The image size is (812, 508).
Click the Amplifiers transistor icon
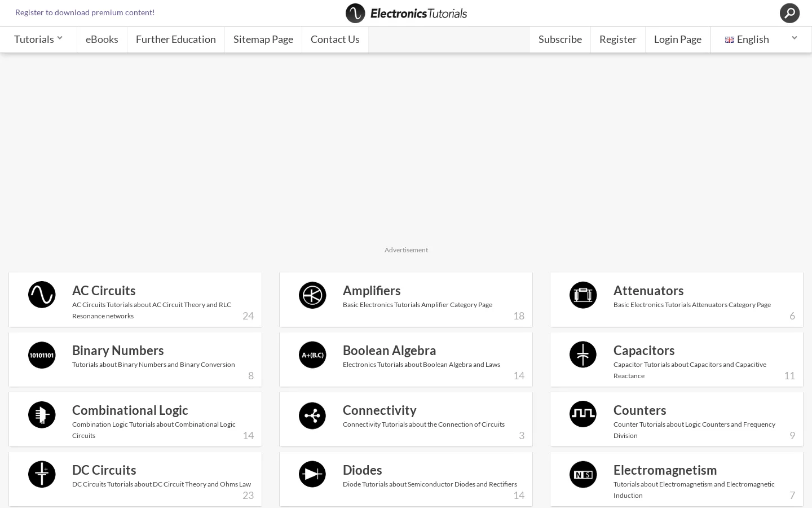(312, 295)
